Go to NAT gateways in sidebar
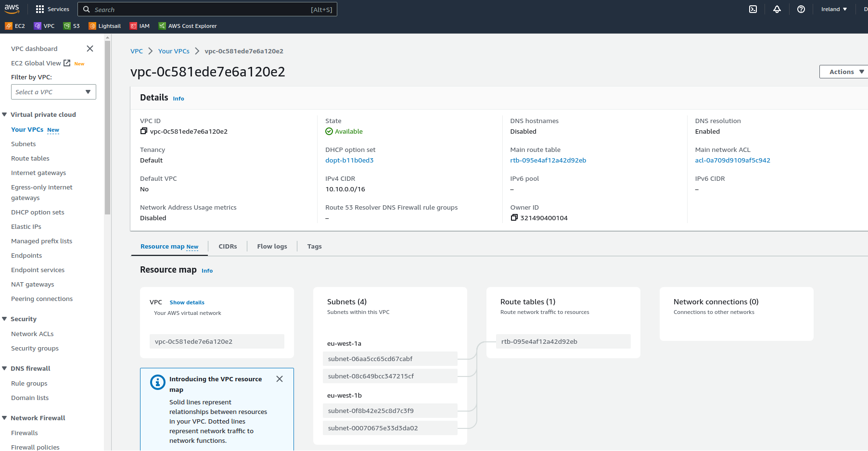 click(32, 284)
